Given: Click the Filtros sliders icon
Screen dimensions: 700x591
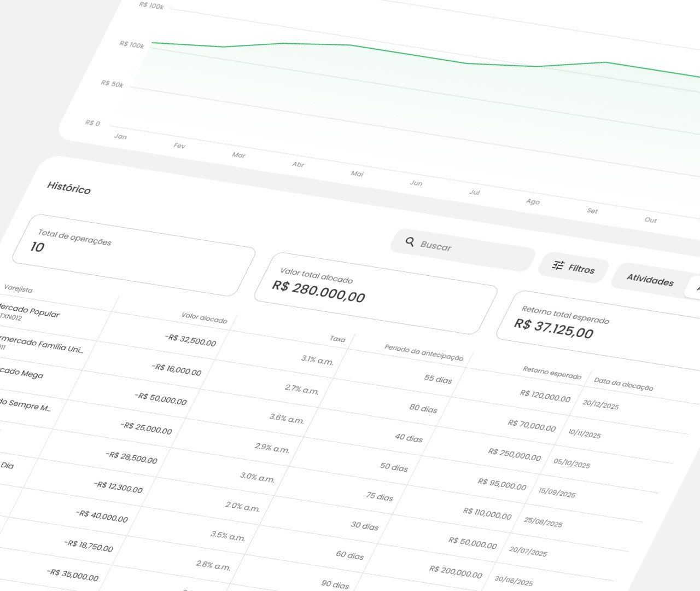Looking at the screenshot, I should [558, 265].
